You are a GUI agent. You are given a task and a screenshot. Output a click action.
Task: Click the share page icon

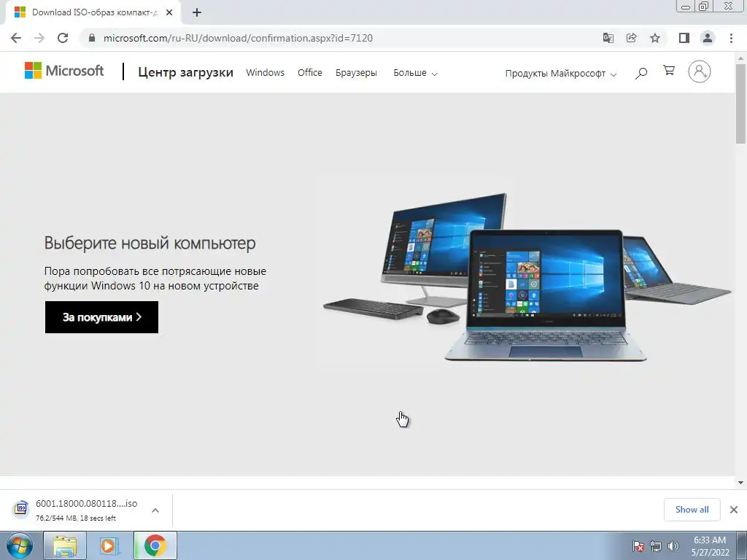tap(631, 38)
